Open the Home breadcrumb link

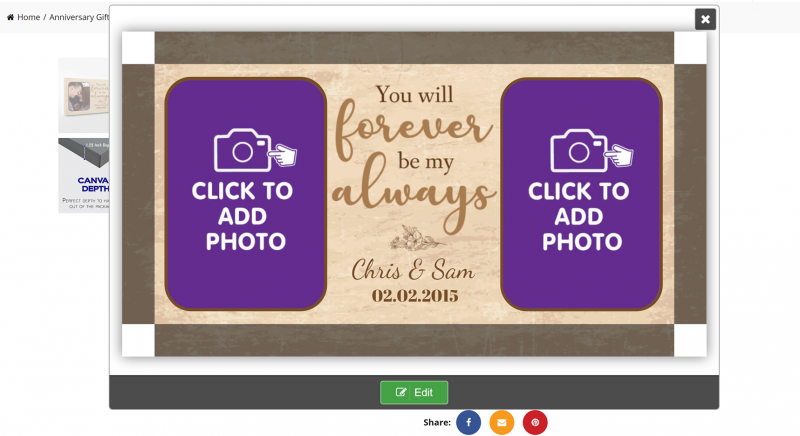click(x=29, y=17)
